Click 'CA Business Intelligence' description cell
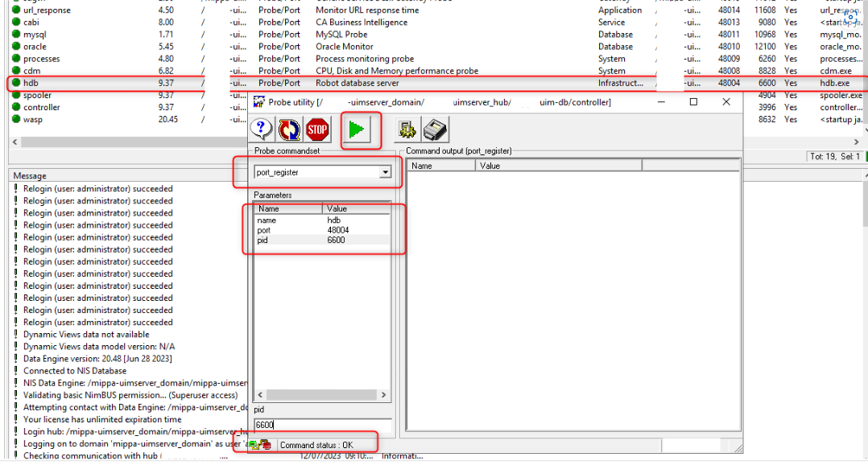The width and height of the screenshot is (868, 465). (362, 22)
